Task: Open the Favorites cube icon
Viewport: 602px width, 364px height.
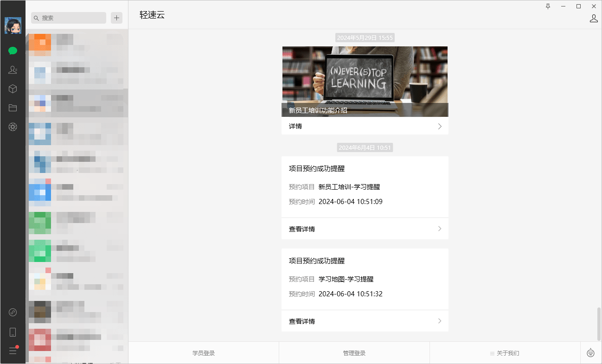Action: coord(13,89)
